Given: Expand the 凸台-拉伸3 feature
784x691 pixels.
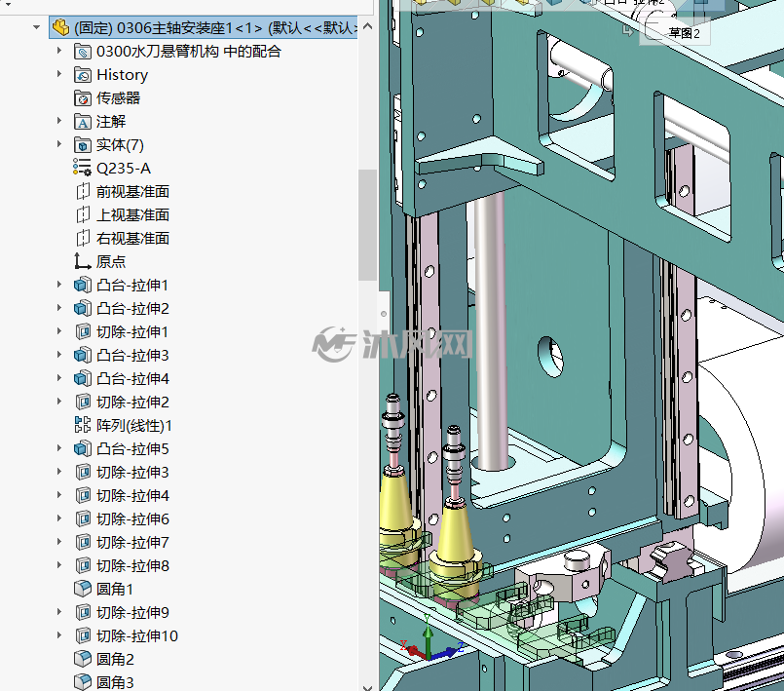Looking at the screenshot, I should pyautogui.click(x=59, y=355).
